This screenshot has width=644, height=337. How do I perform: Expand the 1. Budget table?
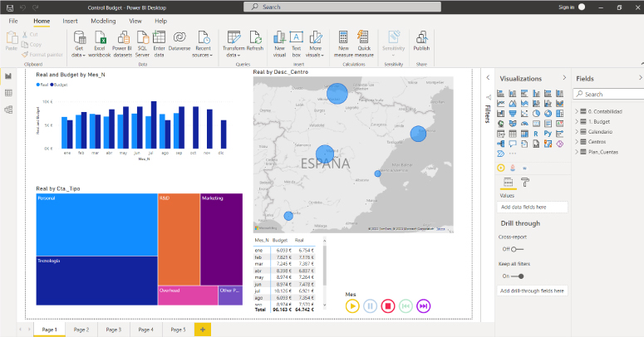point(577,121)
